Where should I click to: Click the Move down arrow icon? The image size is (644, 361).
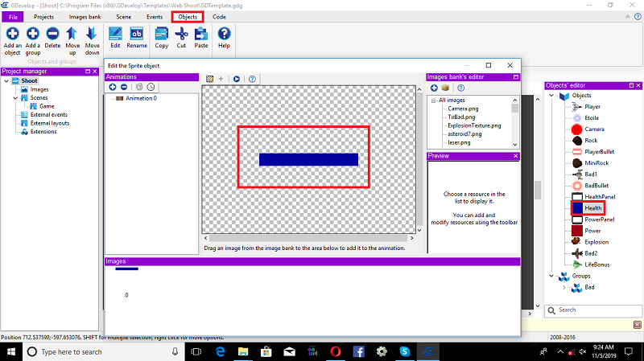[x=92, y=34]
